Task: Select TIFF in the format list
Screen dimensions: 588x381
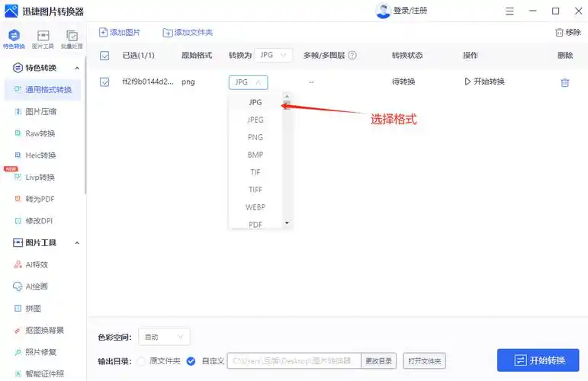Action: coord(255,190)
